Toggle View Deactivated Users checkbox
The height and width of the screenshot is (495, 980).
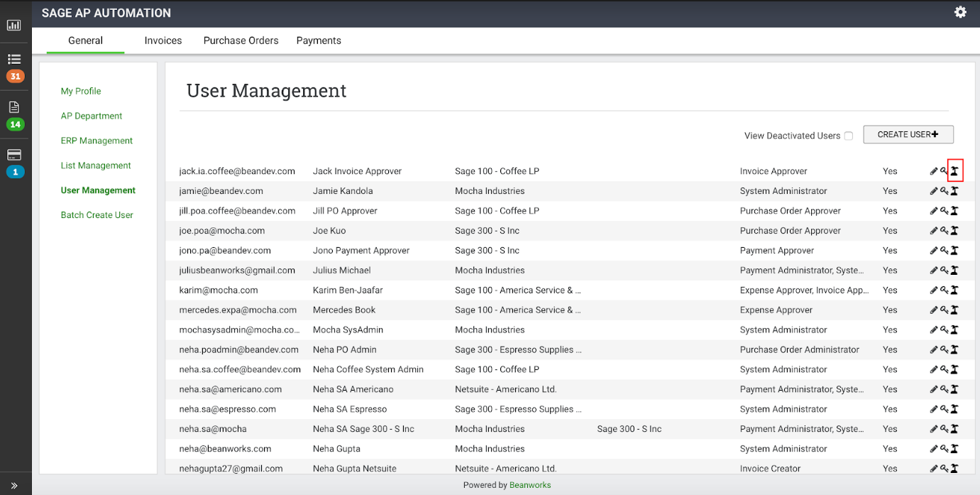[848, 136]
